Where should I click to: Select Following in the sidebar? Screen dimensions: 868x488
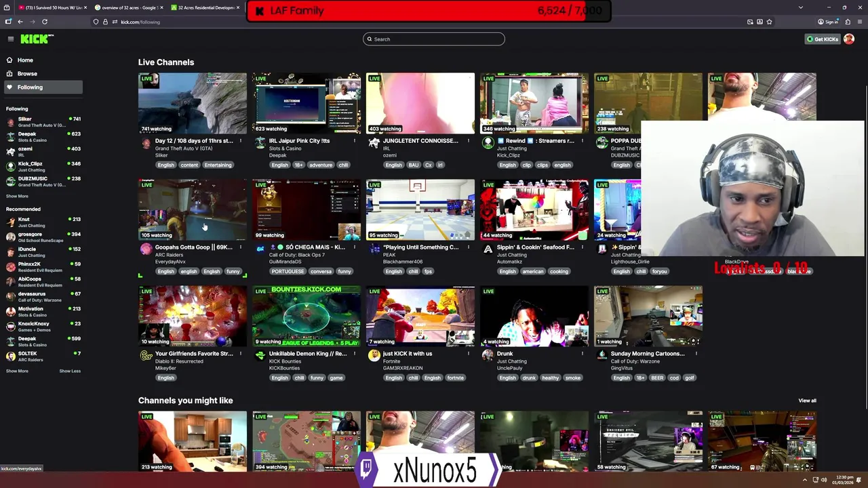44,87
